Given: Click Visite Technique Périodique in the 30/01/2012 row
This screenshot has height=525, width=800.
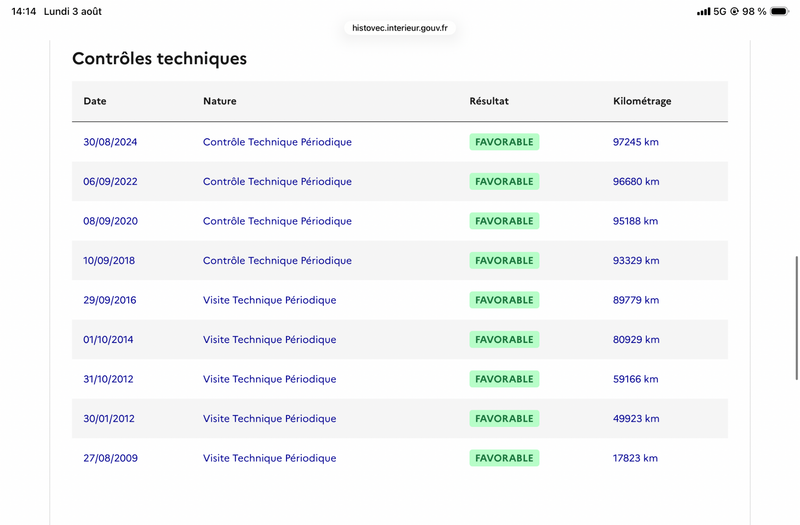Looking at the screenshot, I should [x=269, y=418].
